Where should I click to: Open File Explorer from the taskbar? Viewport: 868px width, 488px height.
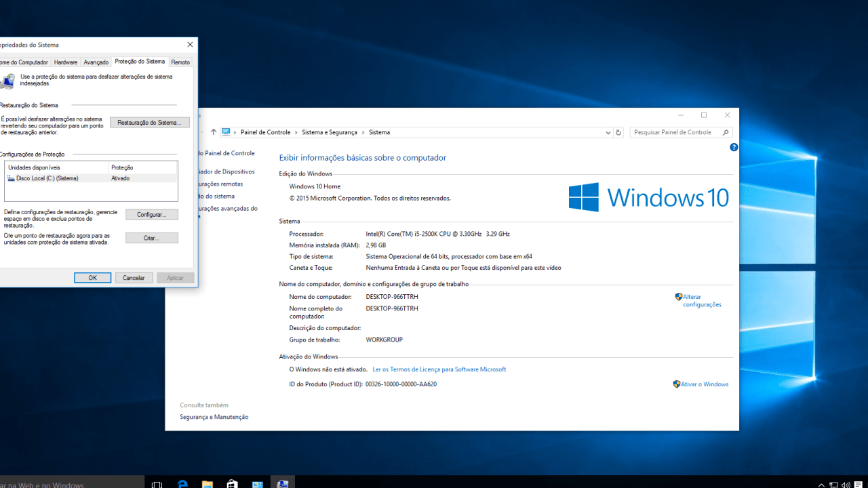[208, 485]
